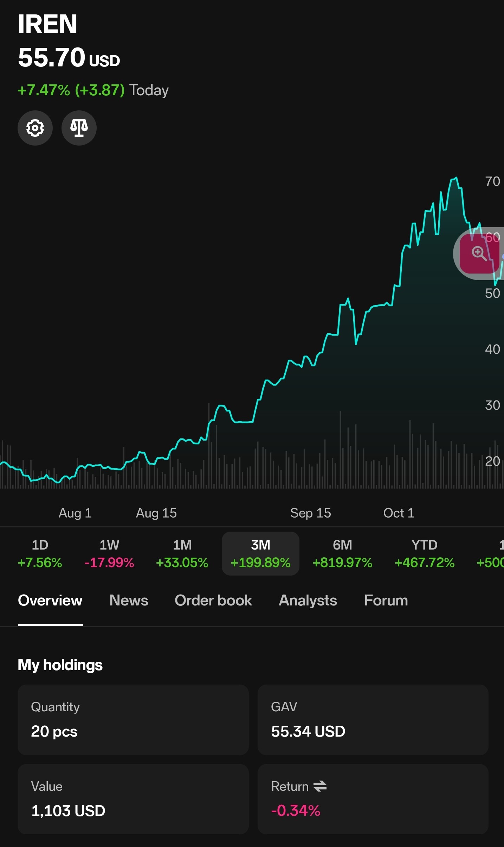Select the 1D time range
Screen dimensions: 504x847
tap(40, 553)
